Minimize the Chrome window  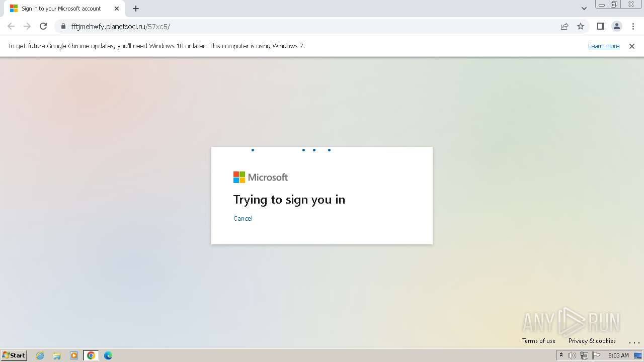pyautogui.click(x=602, y=5)
